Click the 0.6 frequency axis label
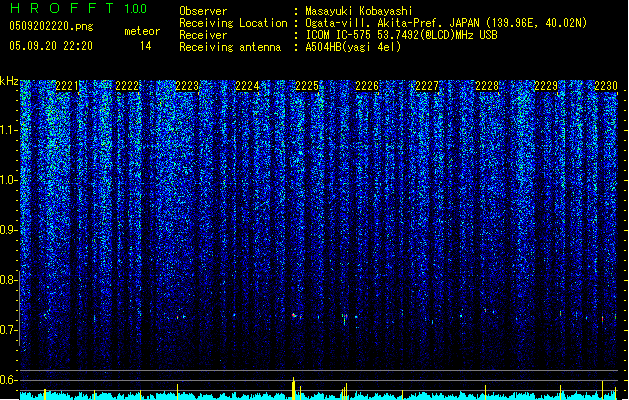The width and height of the screenshot is (629, 400). (x=8, y=380)
